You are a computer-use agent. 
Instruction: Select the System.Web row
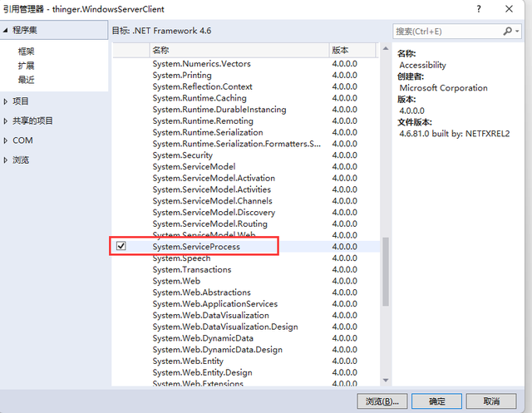pyautogui.click(x=246, y=281)
